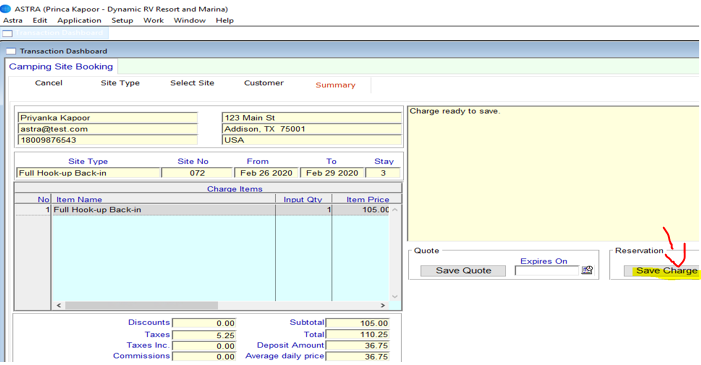Click the Average daily price value field
The image size is (701, 365).
(358, 357)
